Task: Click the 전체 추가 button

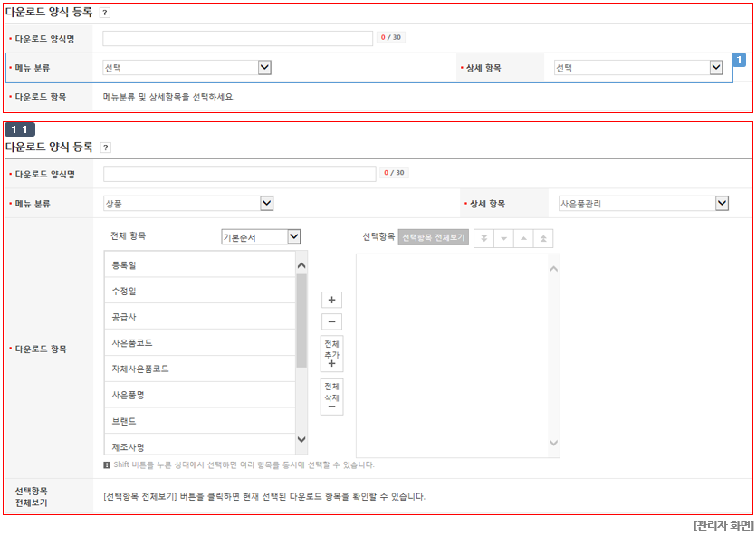Action: 331,354
